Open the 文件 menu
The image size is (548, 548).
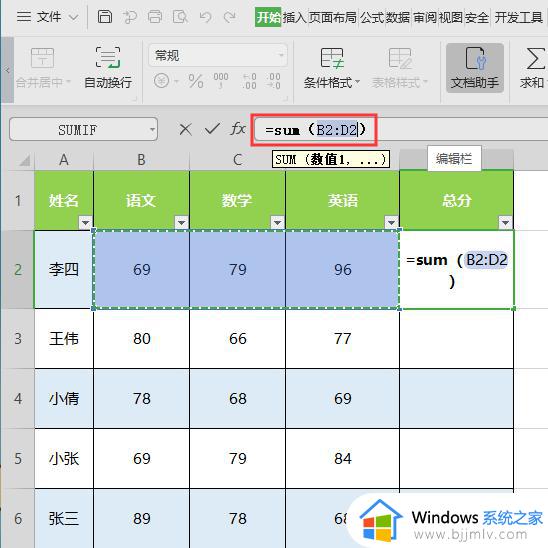[x=47, y=17]
